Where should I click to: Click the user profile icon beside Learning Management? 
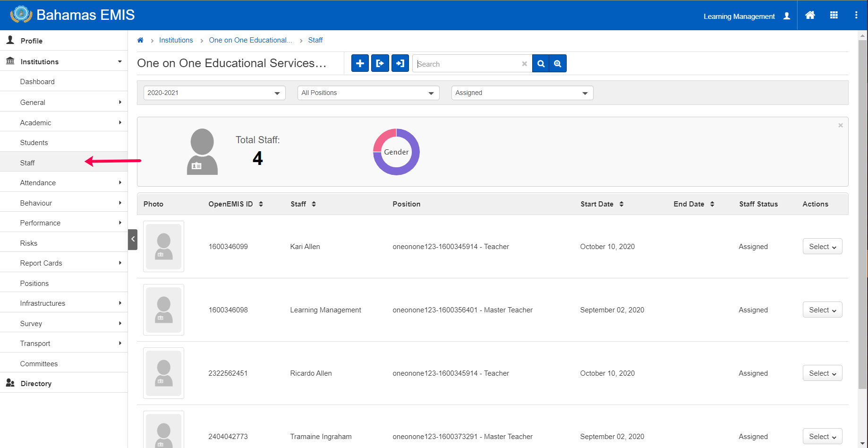pyautogui.click(x=787, y=16)
